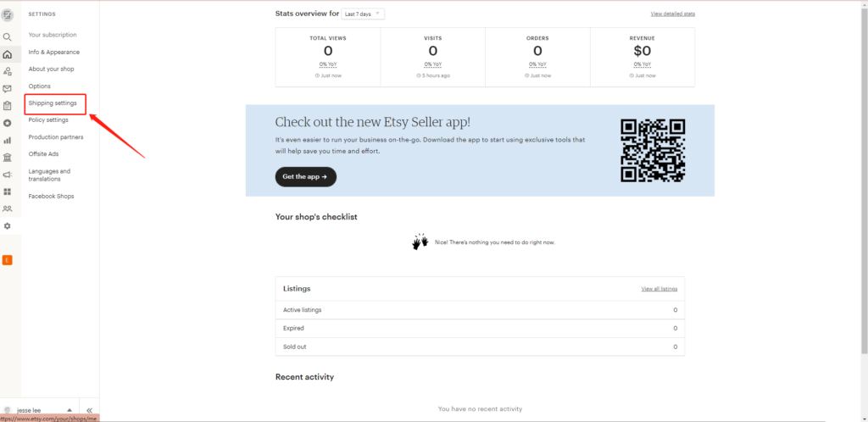
Task: Open About your shop settings
Action: [x=51, y=69]
